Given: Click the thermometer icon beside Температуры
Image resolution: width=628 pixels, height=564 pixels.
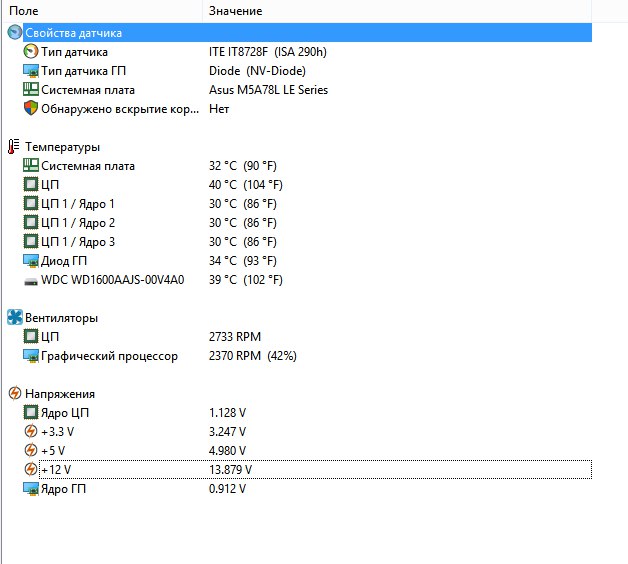Looking at the screenshot, I should [x=14, y=147].
